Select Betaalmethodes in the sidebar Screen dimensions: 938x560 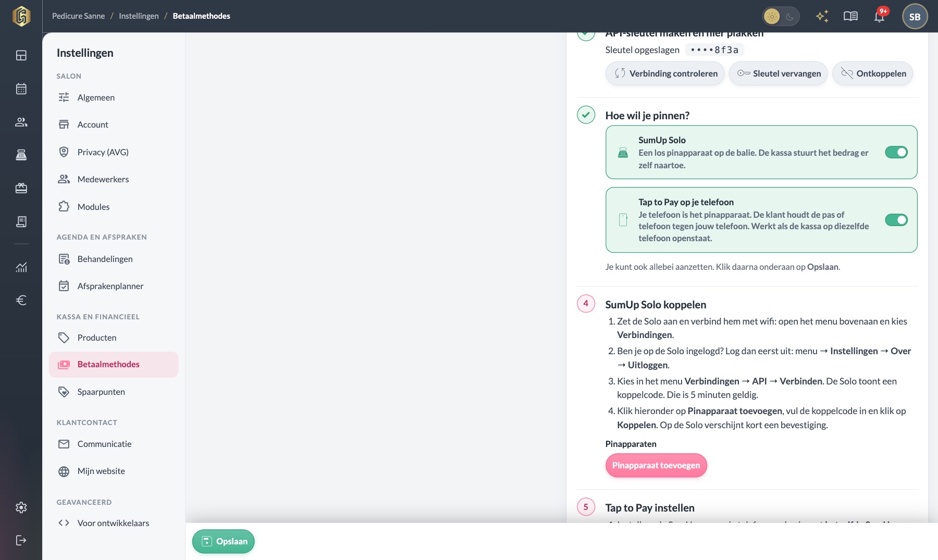[114, 365]
